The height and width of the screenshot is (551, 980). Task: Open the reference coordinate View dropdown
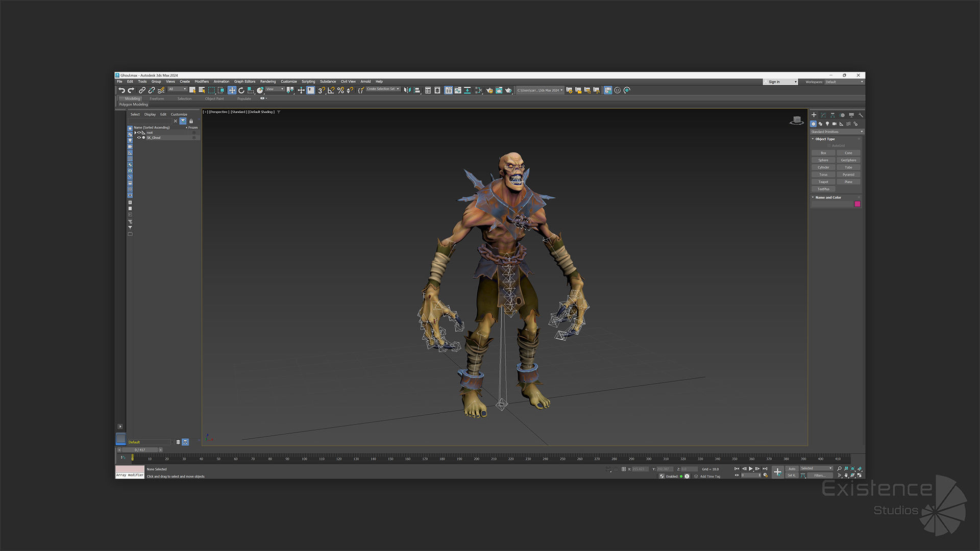275,89
